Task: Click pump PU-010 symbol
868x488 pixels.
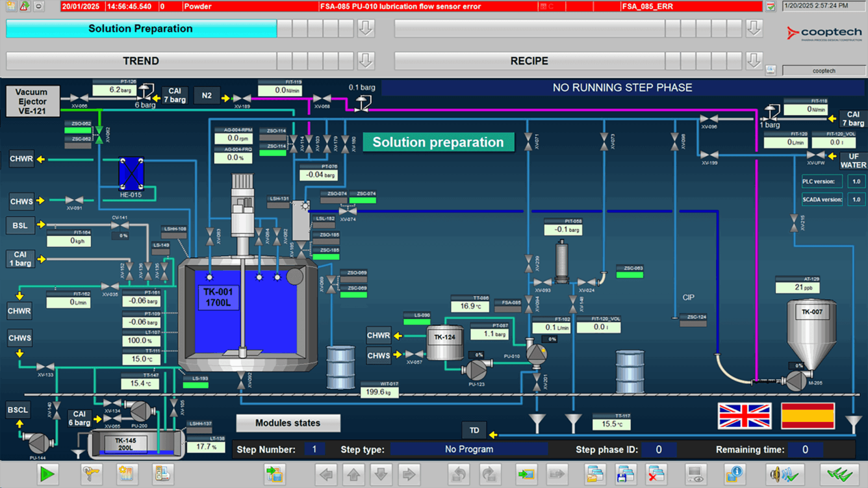Action: coord(537,354)
